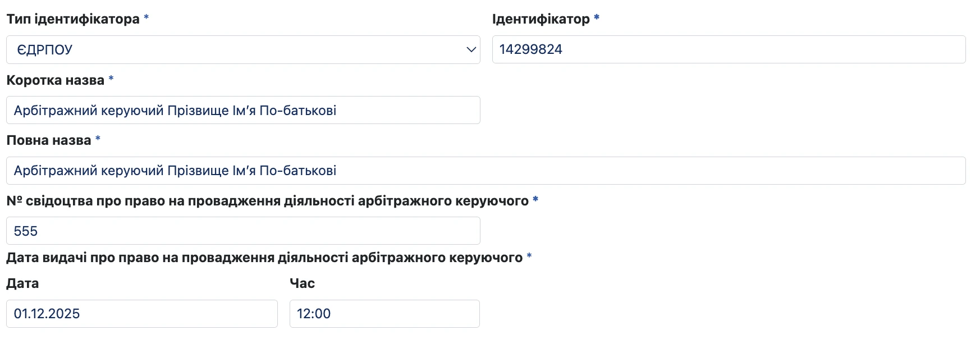Screen dimensions: 980x339
Task: Click the Повна назва label
Action: click(49, 140)
